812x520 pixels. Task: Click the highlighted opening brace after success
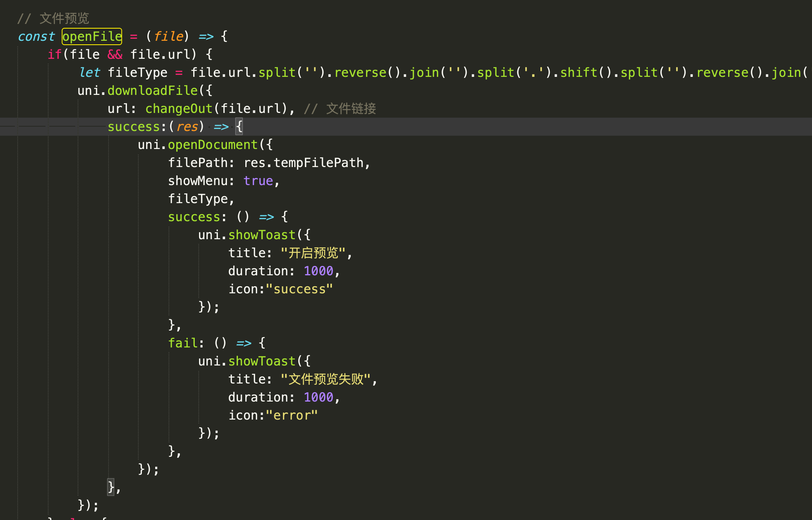239,127
